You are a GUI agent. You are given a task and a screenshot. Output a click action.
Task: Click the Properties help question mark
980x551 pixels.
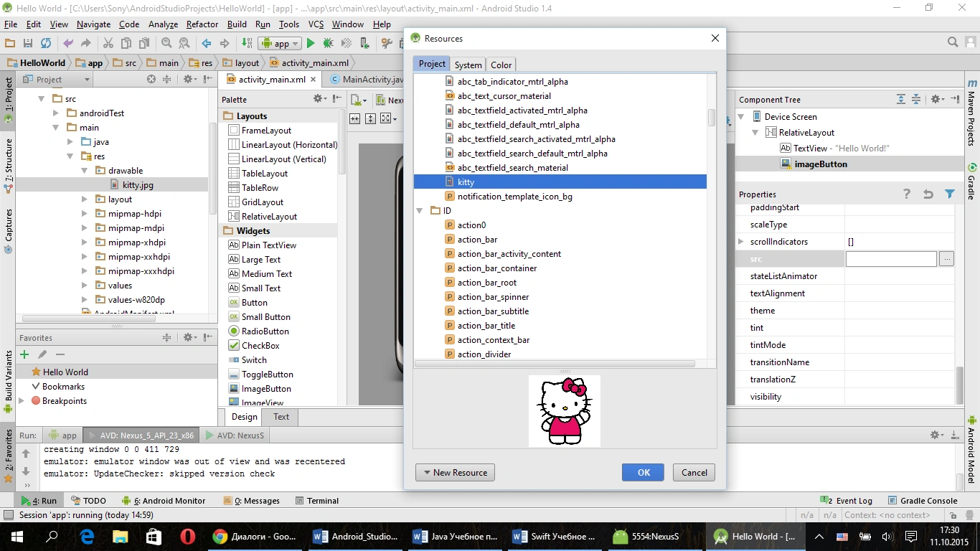coord(907,194)
